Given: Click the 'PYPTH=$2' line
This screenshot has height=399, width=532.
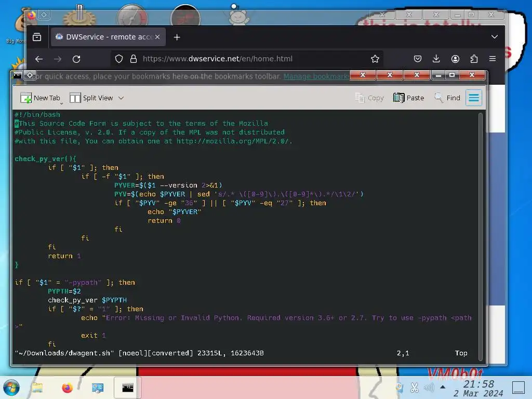Looking at the screenshot, I should [x=64, y=291].
